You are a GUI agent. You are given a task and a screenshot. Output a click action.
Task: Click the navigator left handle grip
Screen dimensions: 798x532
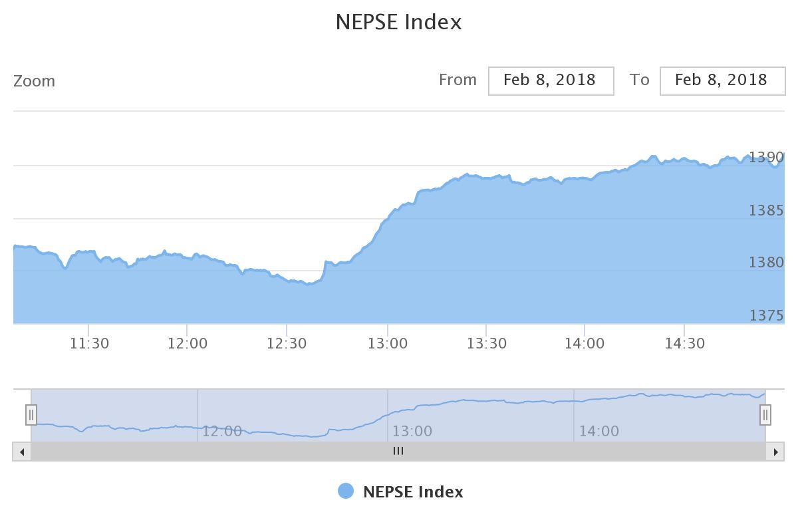(x=31, y=416)
